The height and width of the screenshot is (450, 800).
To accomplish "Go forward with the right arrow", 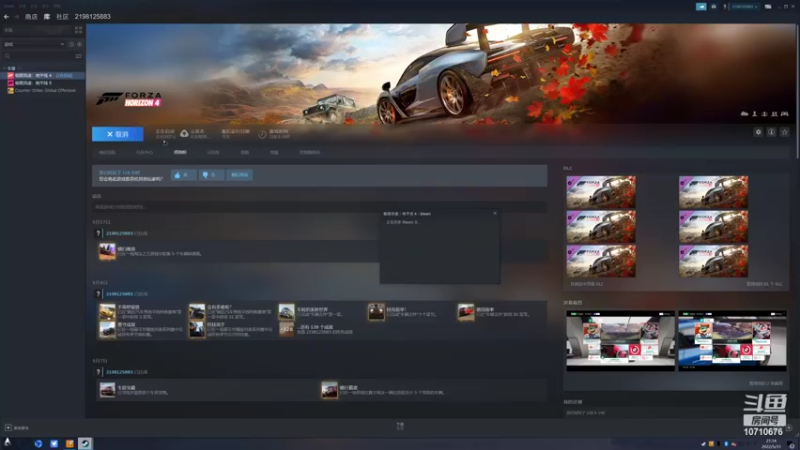I will (x=16, y=17).
